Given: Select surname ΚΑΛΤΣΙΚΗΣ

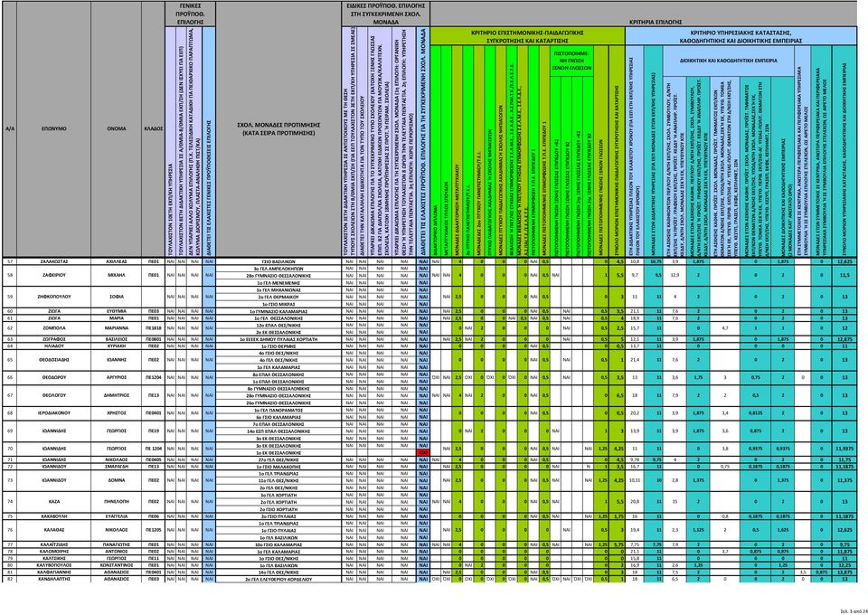Looking at the screenshot, I should point(54,559).
